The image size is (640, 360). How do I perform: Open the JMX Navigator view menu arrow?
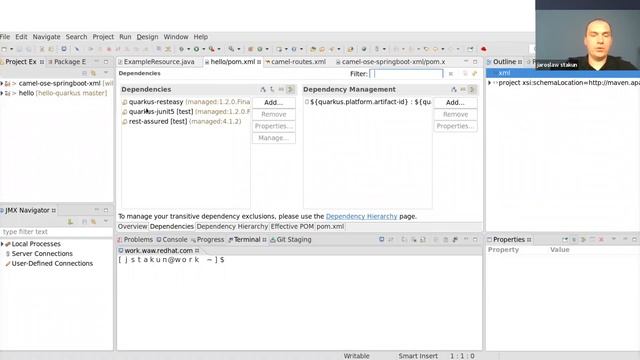pyautogui.click(x=106, y=222)
